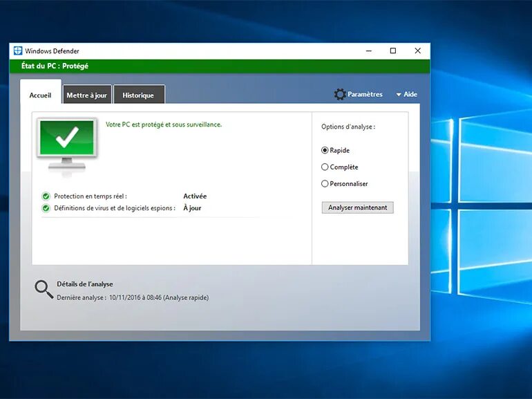Click the 'Détails de l'analyse' heading

85,284
